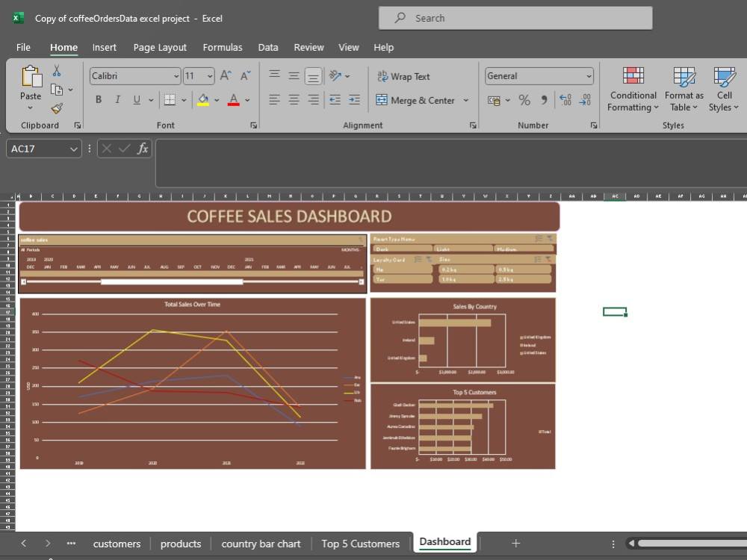The image size is (747, 560).
Task: Open fill color dropdown arrow
Action: tap(217, 101)
